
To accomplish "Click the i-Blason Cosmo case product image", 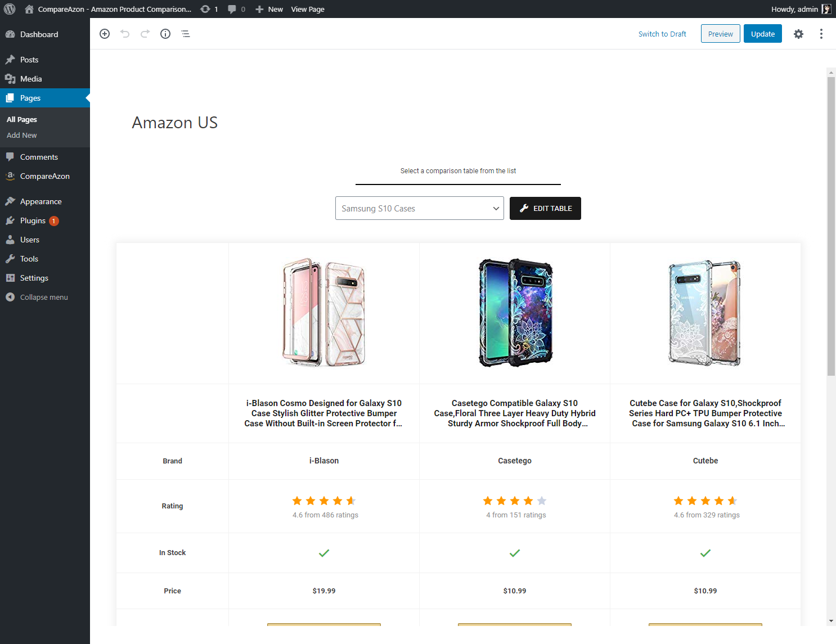I will (324, 313).
